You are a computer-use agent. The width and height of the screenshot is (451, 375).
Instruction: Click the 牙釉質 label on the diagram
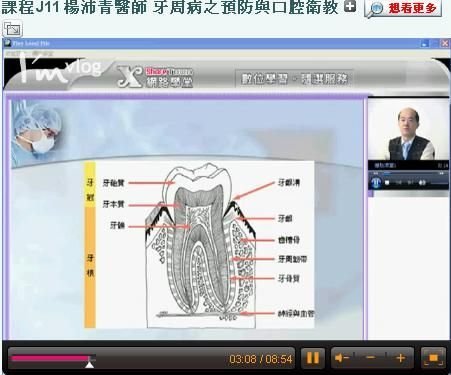point(113,183)
